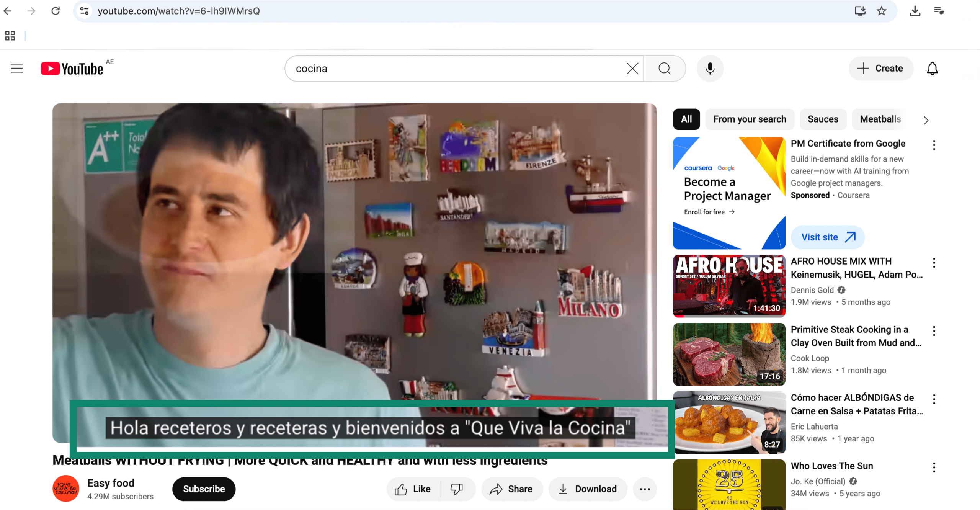Open the guide hamburger menu
The image size is (980, 510).
16,68
